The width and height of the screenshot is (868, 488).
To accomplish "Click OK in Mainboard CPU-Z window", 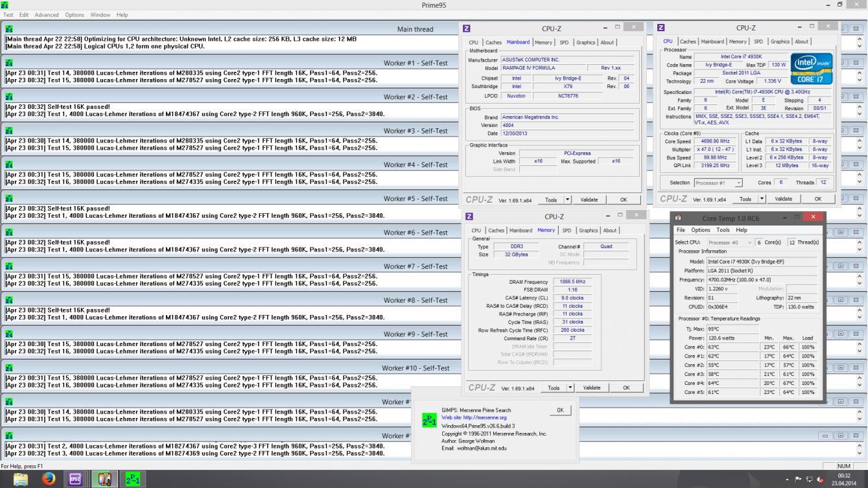I will coord(624,200).
